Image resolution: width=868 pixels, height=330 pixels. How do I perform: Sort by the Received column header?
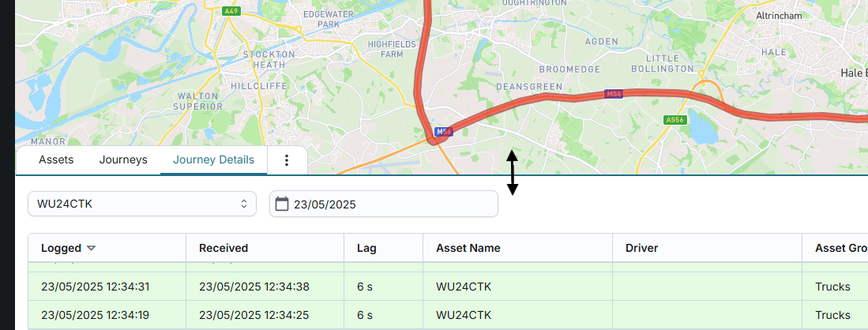224,248
